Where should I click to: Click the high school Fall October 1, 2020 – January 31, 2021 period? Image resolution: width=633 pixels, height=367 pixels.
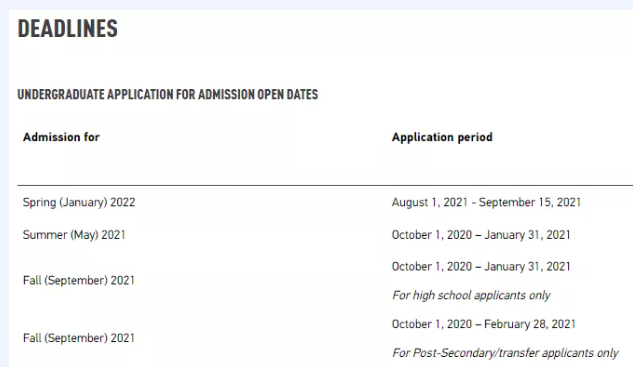(x=481, y=267)
